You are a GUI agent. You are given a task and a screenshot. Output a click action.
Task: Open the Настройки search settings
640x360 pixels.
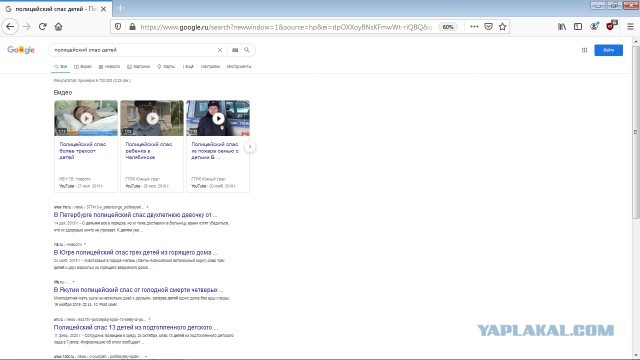point(210,67)
